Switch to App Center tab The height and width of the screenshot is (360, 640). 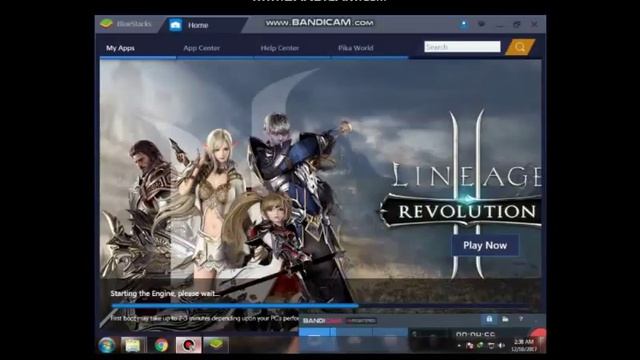pyautogui.click(x=202, y=48)
